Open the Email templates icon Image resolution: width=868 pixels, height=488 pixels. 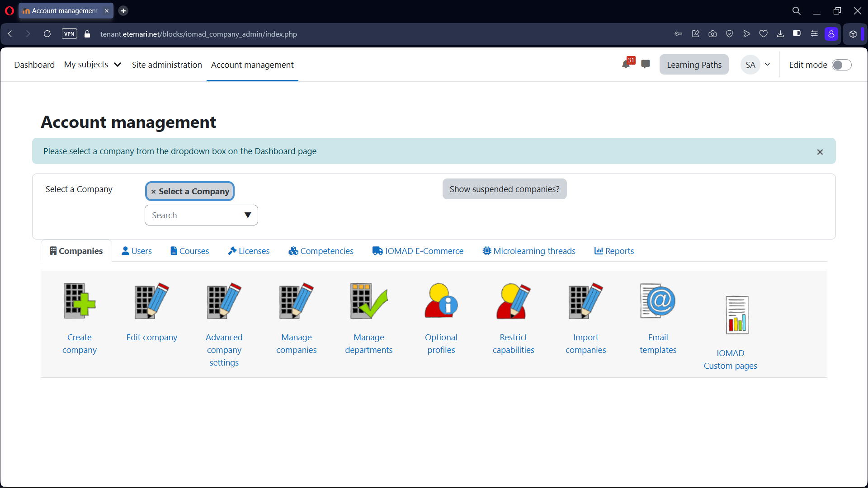[658, 301]
